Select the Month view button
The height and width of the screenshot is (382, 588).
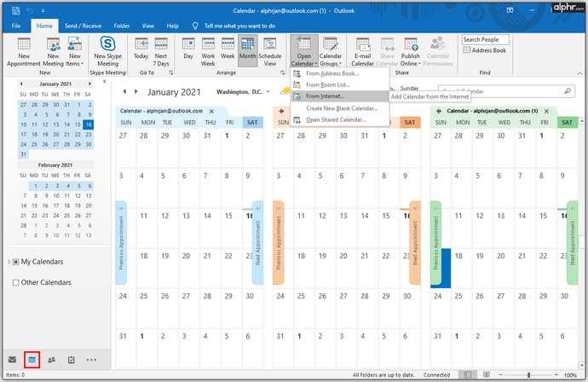[x=247, y=51]
